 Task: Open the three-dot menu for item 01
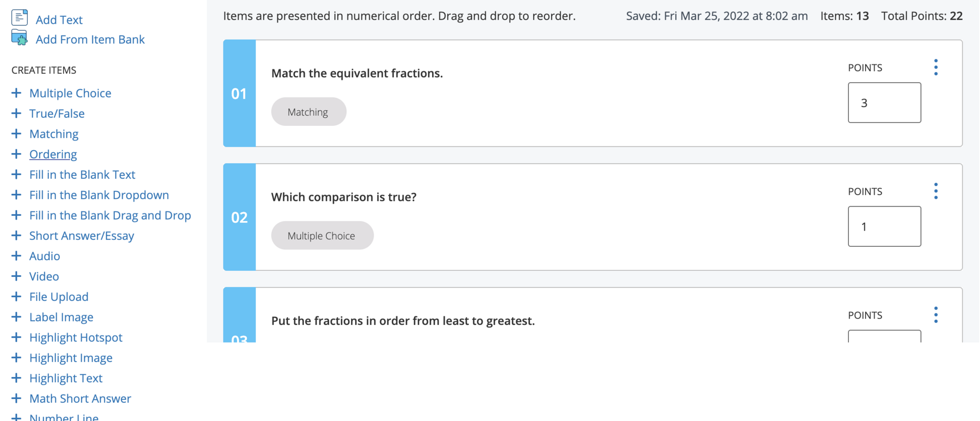click(x=935, y=67)
